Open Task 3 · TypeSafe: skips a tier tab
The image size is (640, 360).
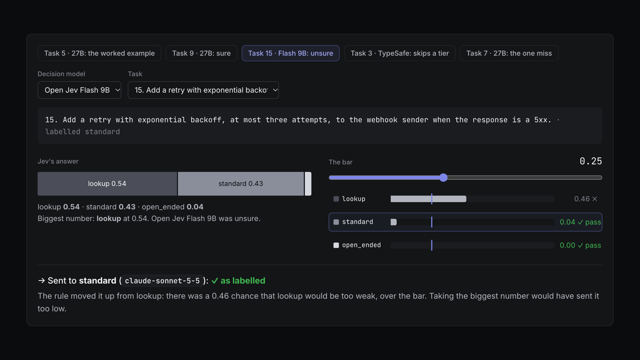coord(400,53)
